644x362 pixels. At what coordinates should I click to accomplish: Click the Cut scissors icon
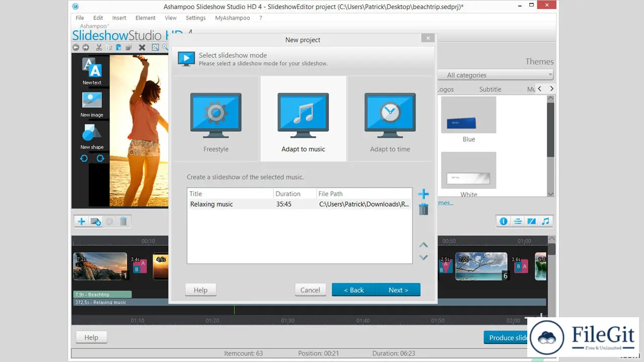(x=99, y=48)
